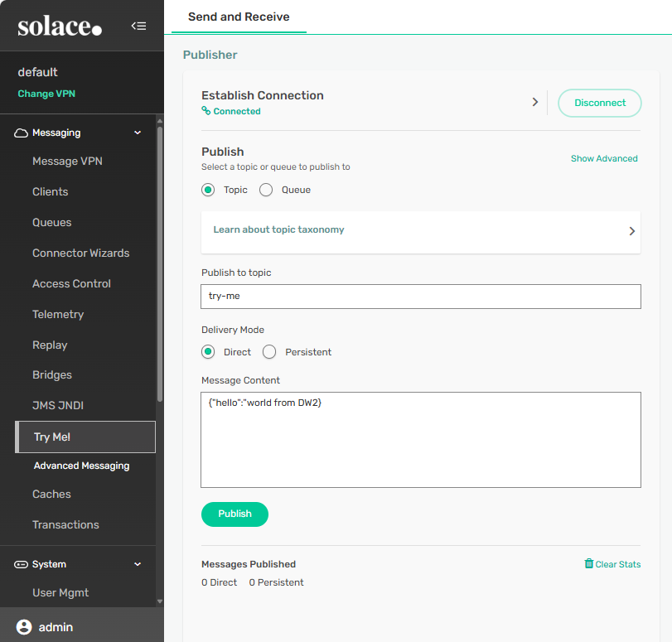Collapse the sidebar with the hamburger arrow icon

coord(138,26)
